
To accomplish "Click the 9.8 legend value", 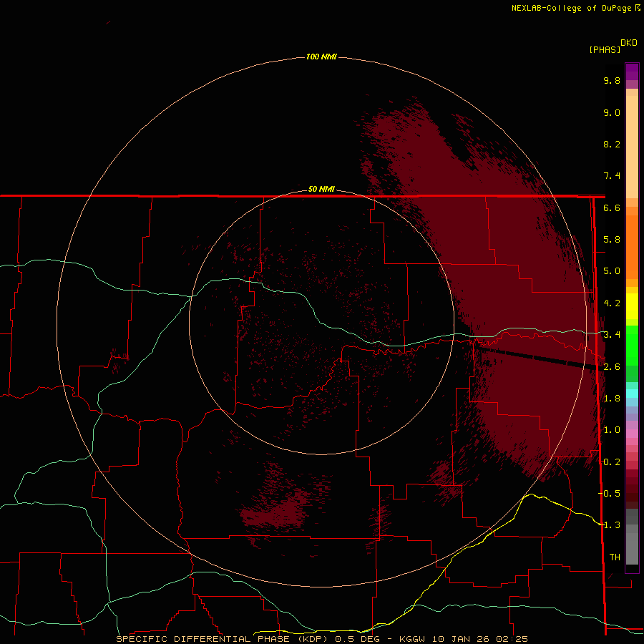I will (x=612, y=80).
